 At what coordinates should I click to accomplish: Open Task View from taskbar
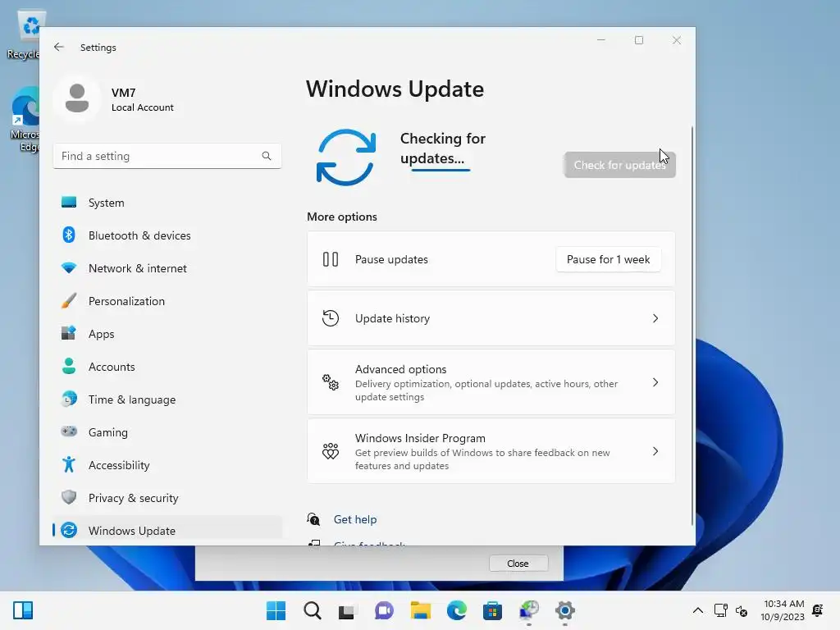coord(347,610)
